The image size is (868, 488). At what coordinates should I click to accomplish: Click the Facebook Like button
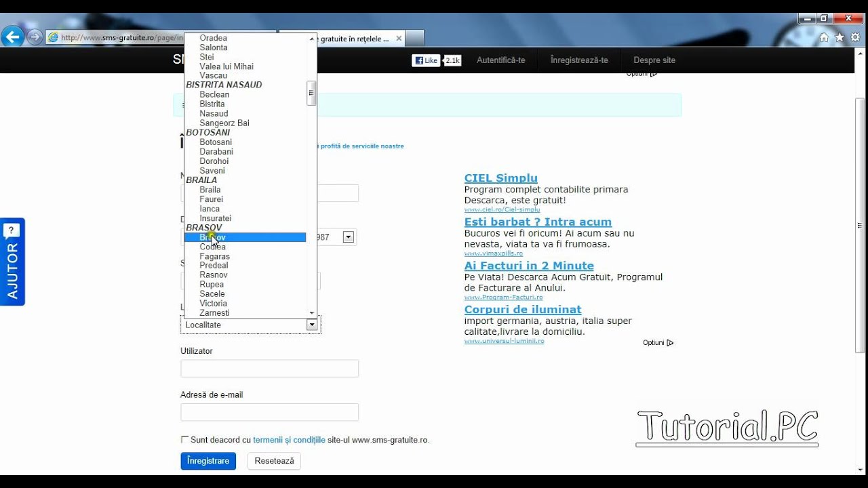(x=426, y=60)
